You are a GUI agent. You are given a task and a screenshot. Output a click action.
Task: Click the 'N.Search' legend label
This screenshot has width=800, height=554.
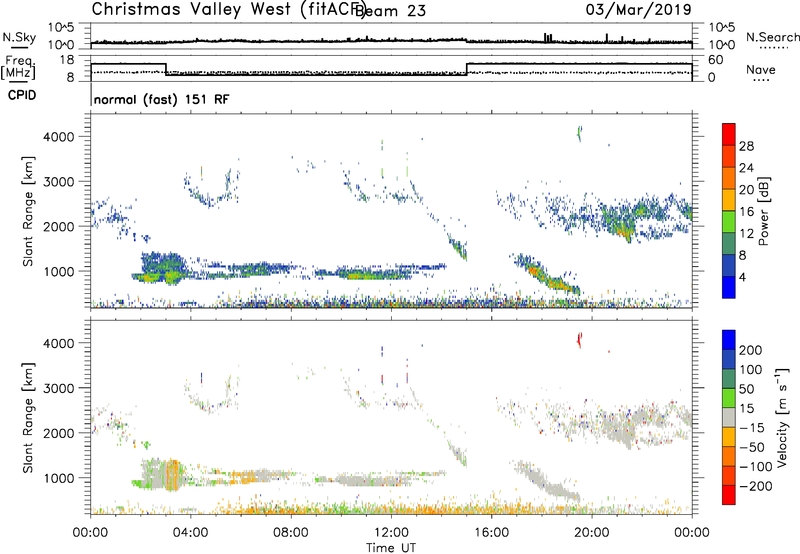pyautogui.click(x=772, y=37)
